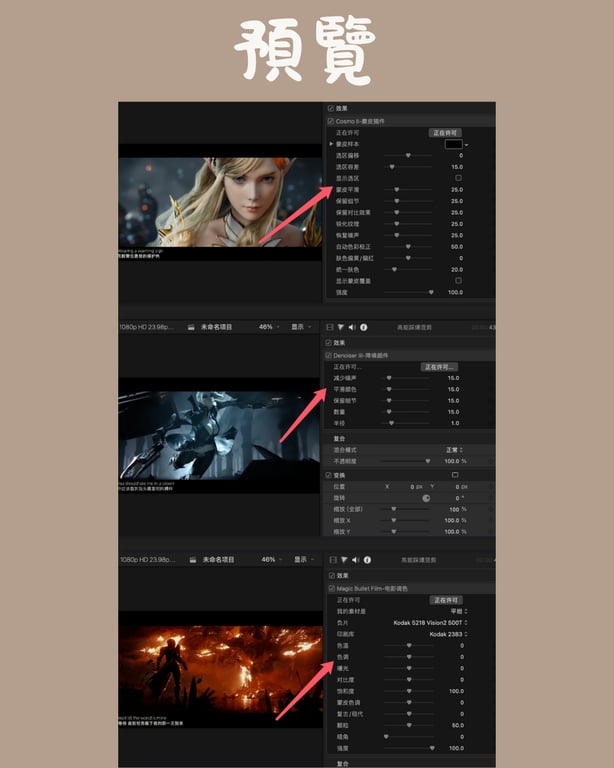614x768 pixels.
Task: Click the 选区容差 slider
Action: (408, 167)
